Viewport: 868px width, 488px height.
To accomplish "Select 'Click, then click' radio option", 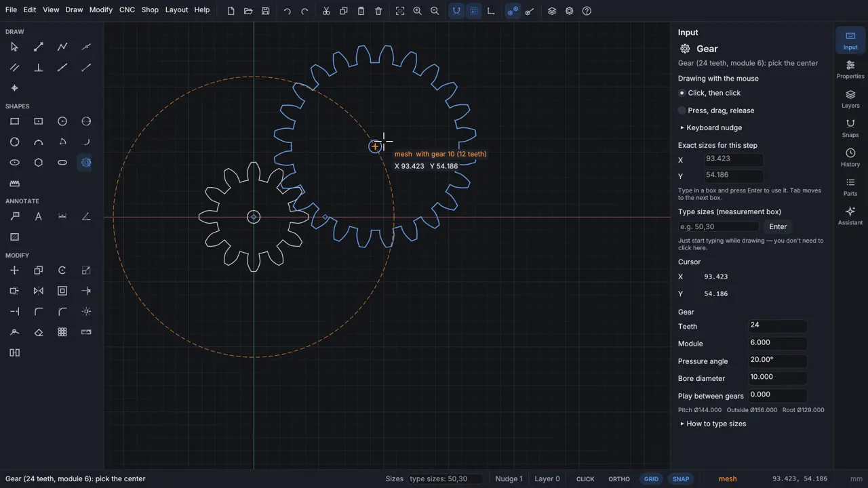I will 710,93.
